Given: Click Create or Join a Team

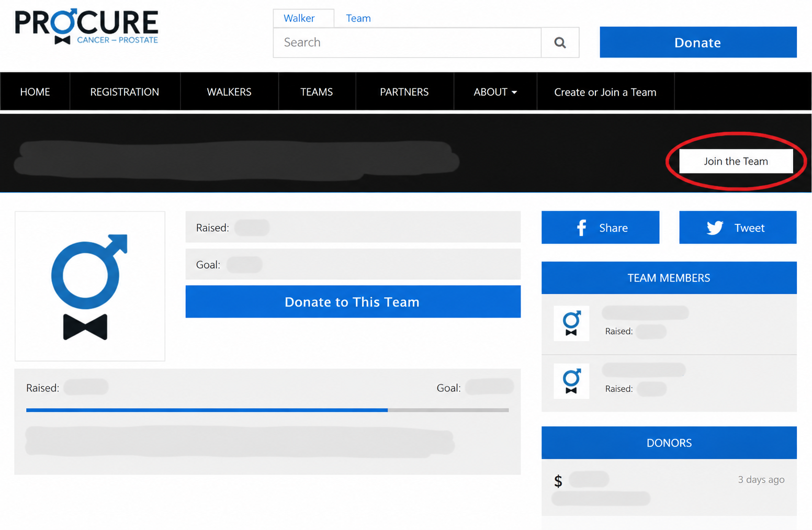Looking at the screenshot, I should (605, 92).
